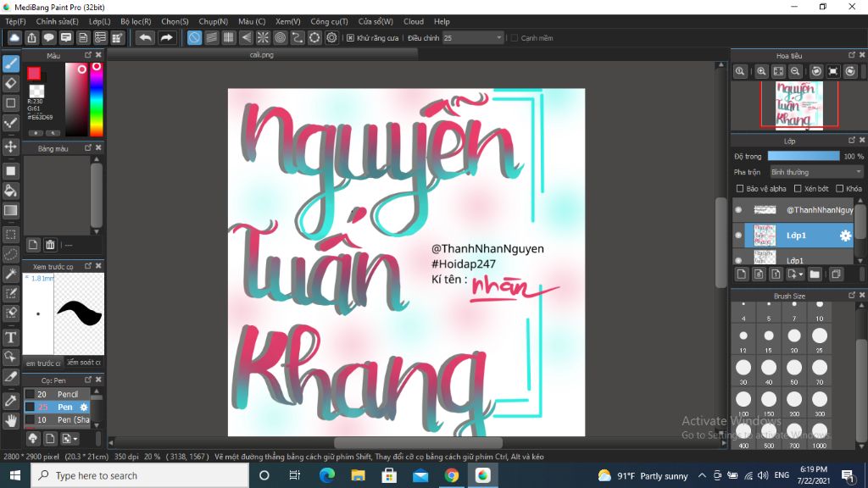Zoom out in the Navigator panel
The image size is (868, 488).
[x=795, y=71]
